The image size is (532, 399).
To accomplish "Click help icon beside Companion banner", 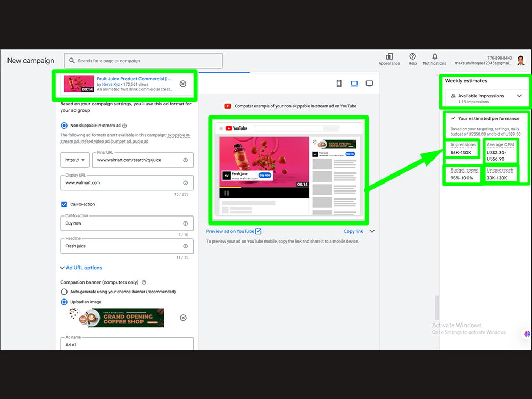I will (144, 282).
